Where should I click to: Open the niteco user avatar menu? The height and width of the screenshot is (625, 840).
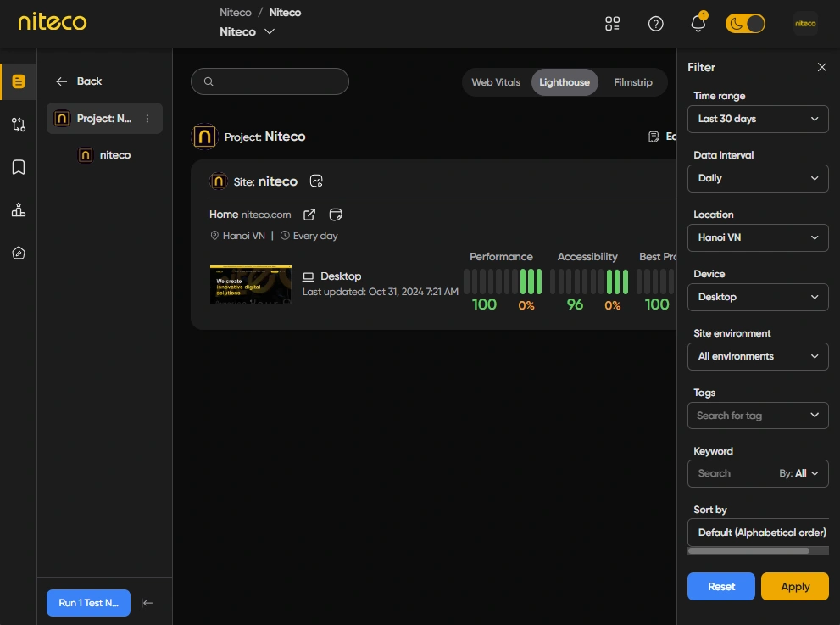click(805, 24)
